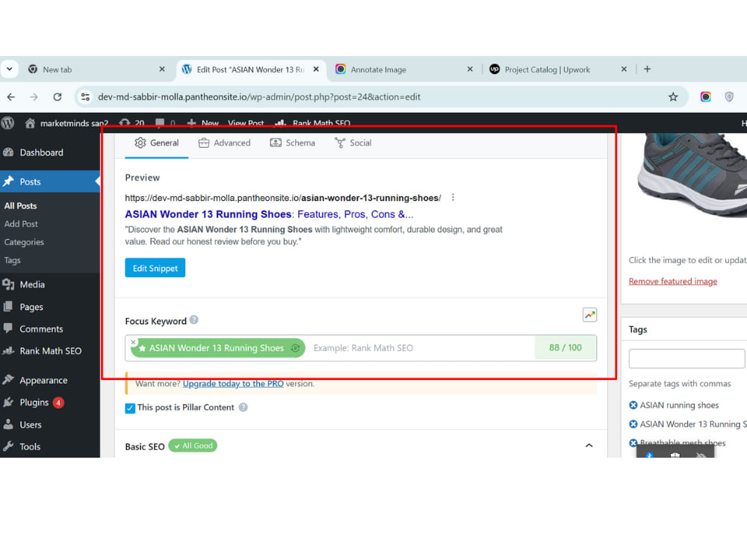
Task: Select the General tab in Rank Math
Action: point(157,143)
